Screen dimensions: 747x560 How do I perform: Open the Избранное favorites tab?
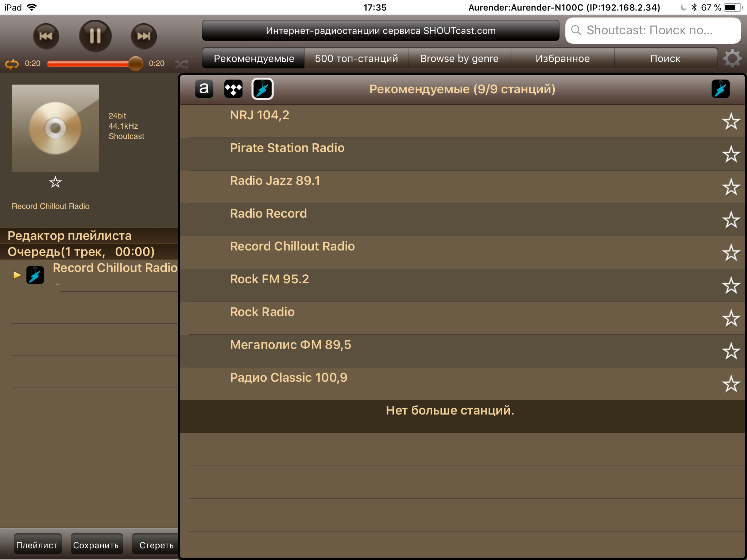tap(562, 58)
